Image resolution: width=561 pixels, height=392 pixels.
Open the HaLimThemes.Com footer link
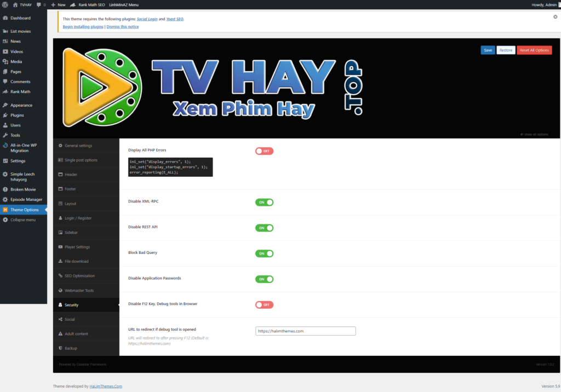click(106, 387)
